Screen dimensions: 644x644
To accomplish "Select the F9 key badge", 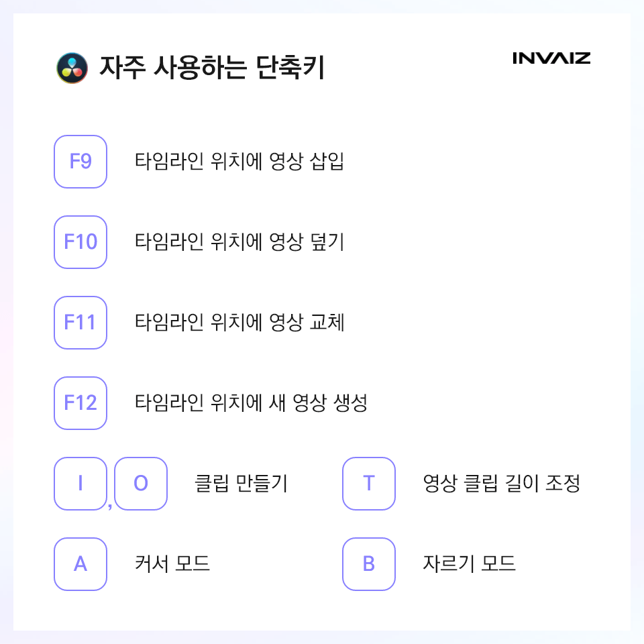I will coord(80,162).
